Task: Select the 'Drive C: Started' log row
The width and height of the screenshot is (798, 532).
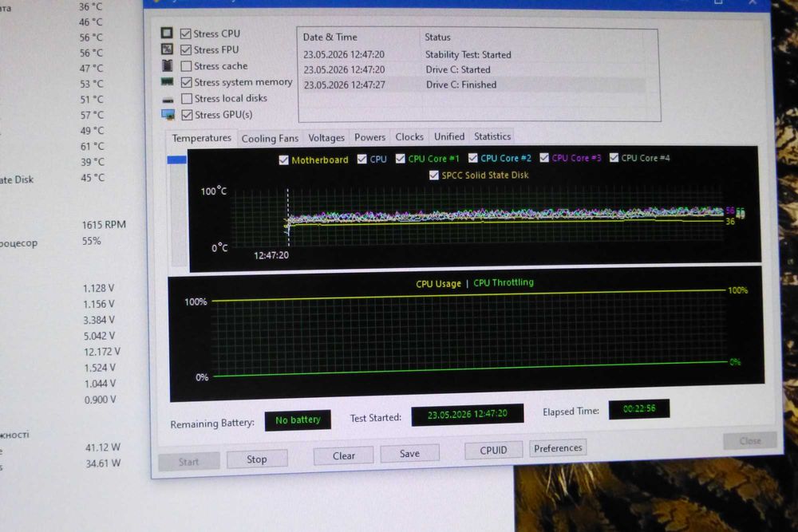Action: [x=473, y=69]
